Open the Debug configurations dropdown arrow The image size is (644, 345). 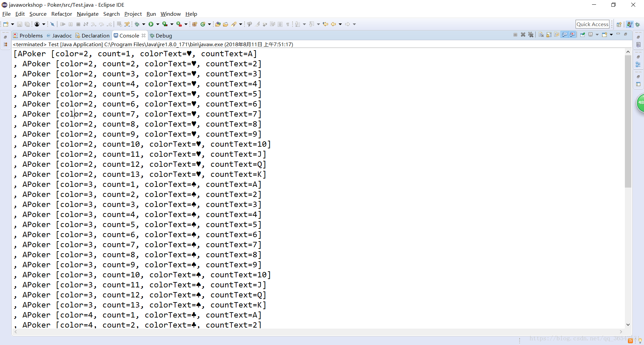144,24
